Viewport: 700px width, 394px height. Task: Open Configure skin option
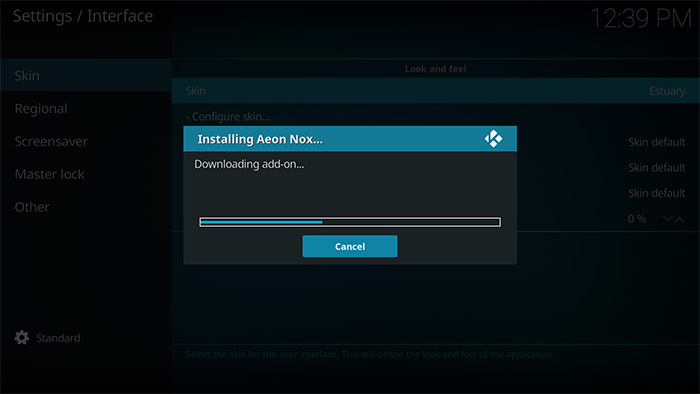click(228, 117)
